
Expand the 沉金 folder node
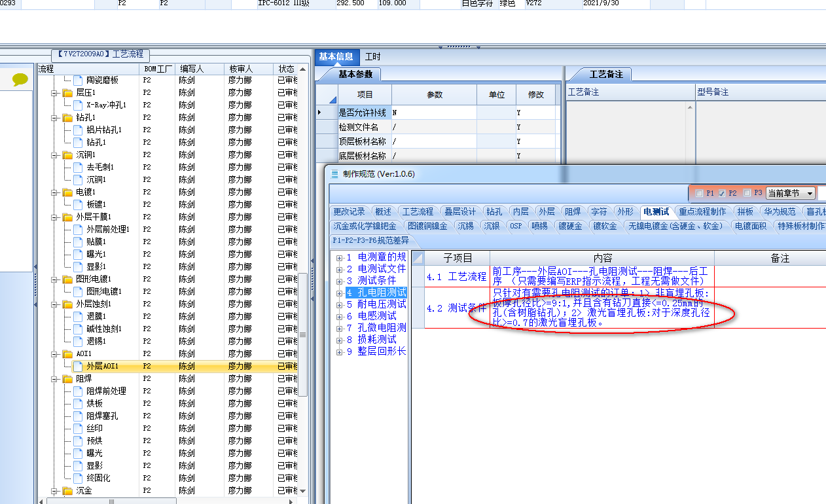pos(55,491)
